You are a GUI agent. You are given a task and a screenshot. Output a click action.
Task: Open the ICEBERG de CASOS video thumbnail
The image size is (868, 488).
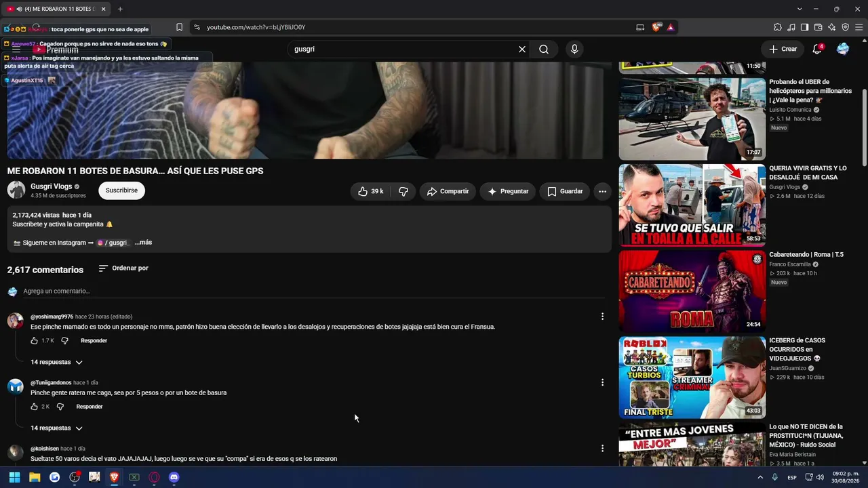click(692, 378)
